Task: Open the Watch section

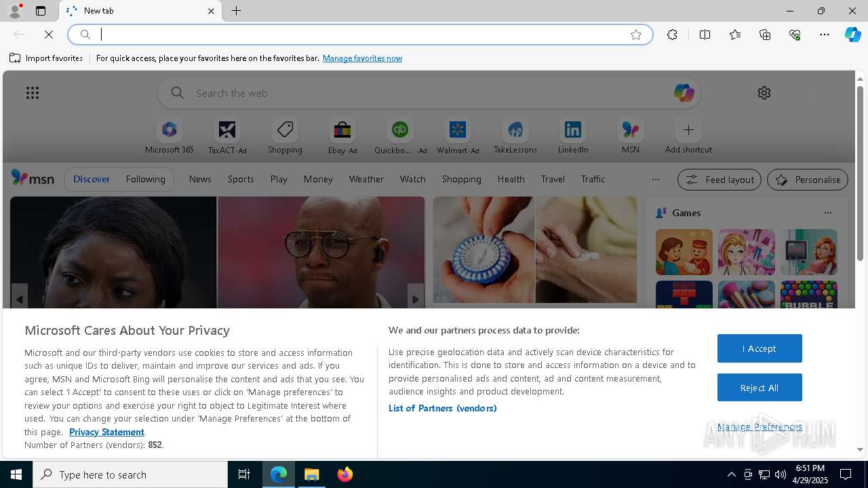Action: coord(413,179)
